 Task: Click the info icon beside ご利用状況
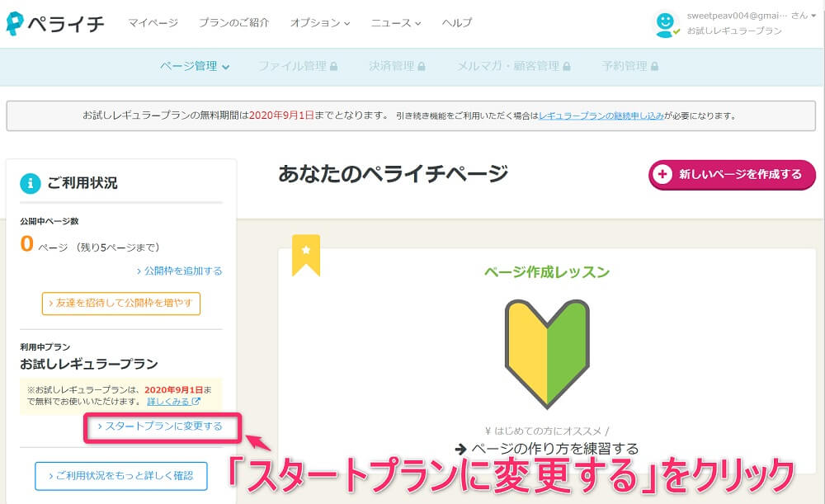30,183
